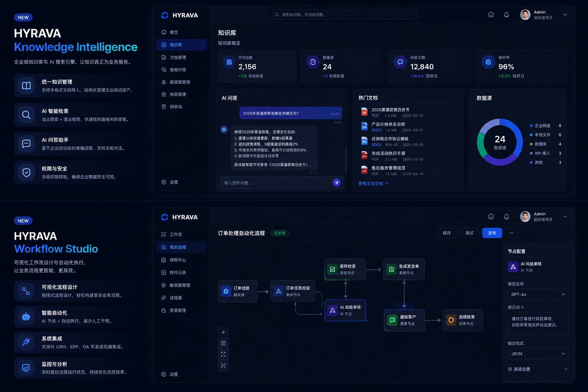Click the file icon beside 经销商合作协议模板
The width and height of the screenshot is (588, 392).
364,141
